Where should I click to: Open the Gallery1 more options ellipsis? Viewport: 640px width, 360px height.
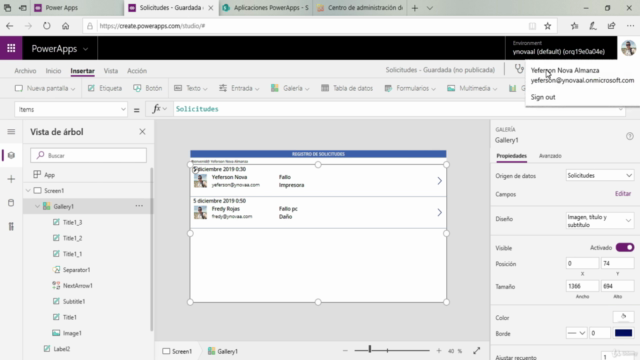(139, 206)
